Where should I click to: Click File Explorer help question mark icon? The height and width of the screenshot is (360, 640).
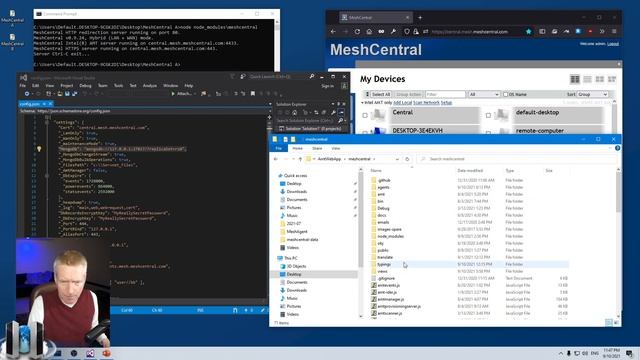[x=618, y=148]
